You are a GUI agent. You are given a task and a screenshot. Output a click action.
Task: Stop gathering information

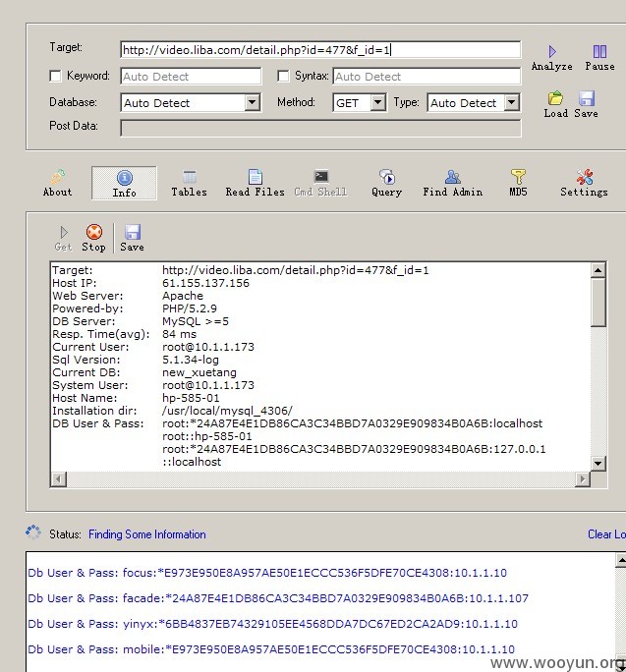point(94,239)
